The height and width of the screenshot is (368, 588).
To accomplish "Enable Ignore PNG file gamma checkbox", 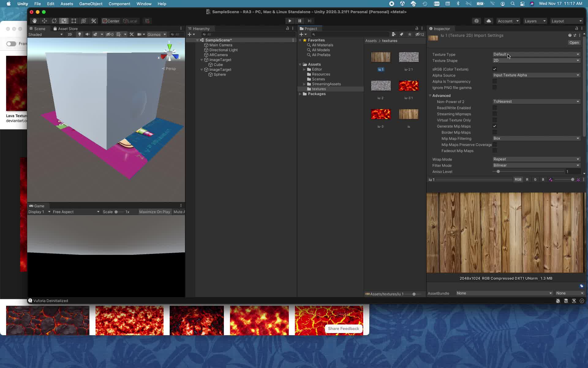I will point(495,87).
